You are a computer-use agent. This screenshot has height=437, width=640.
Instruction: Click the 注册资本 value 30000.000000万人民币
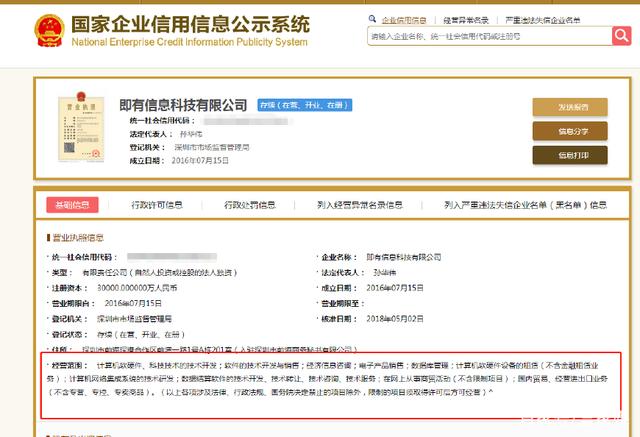click(x=137, y=288)
